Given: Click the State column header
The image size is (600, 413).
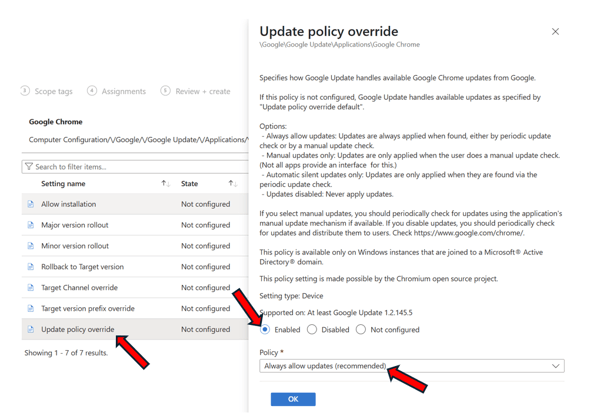Looking at the screenshot, I should (x=189, y=184).
